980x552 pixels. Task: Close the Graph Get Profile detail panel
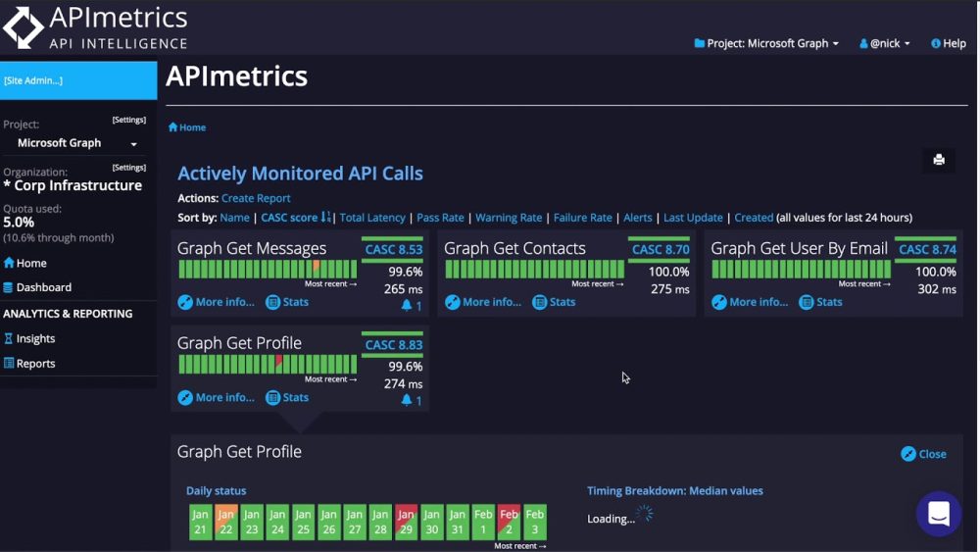tap(923, 454)
